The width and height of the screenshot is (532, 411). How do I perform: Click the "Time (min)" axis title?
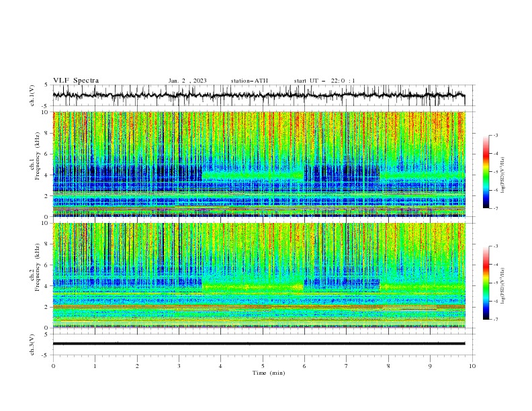tap(269, 373)
